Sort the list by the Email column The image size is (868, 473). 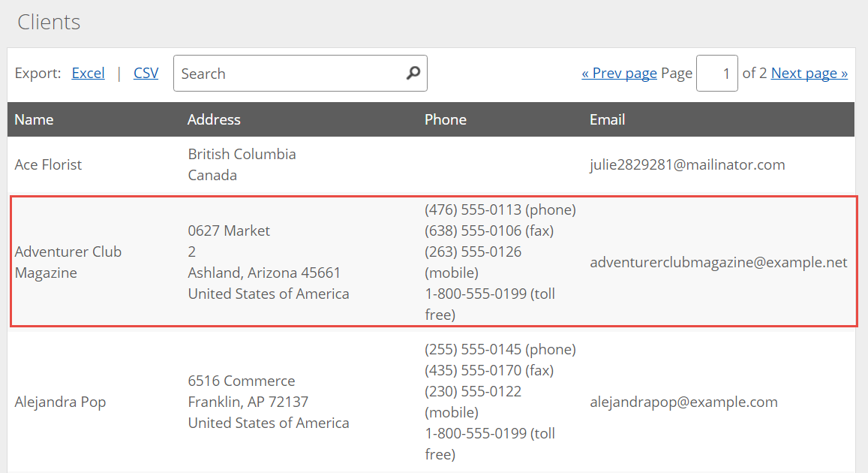coord(607,119)
